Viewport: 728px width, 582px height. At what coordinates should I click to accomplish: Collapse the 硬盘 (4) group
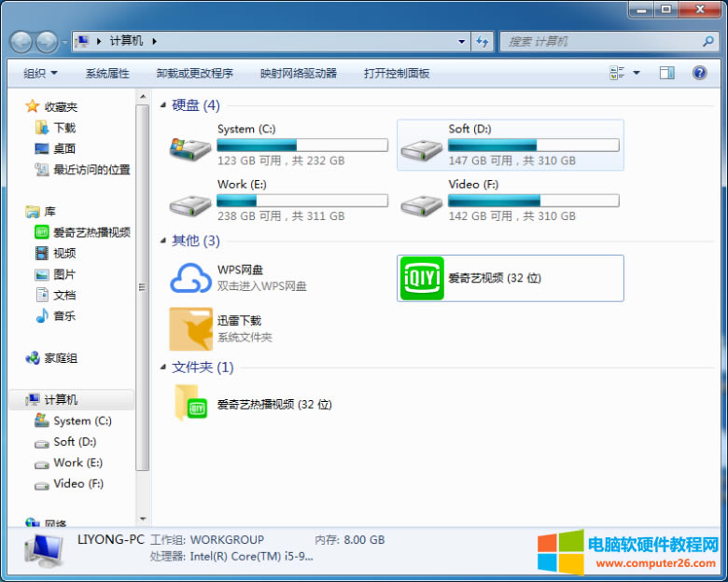[164, 105]
